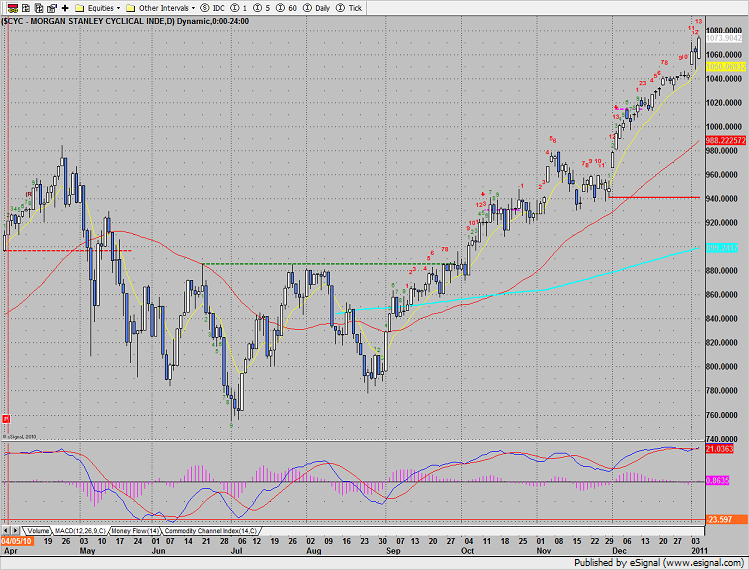Select the 60 minute interval
Viewport: 749px width, 570px height.
pos(287,8)
